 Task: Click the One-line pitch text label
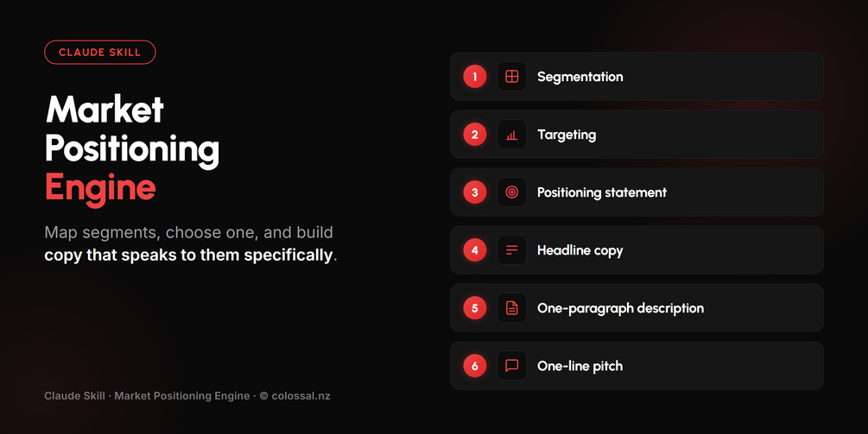pos(580,366)
